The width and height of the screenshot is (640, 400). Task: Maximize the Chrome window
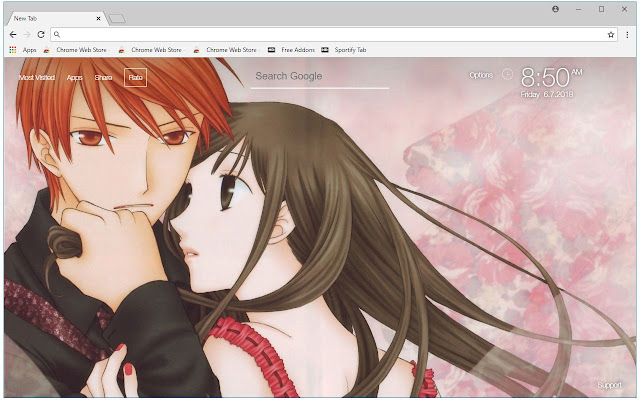601,9
